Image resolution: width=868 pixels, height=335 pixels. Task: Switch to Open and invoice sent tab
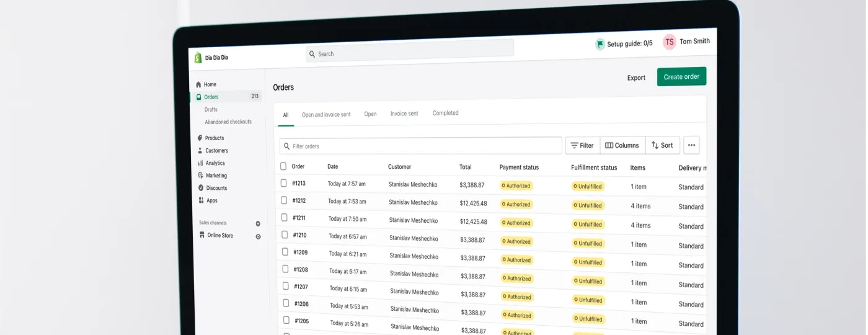(326, 115)
